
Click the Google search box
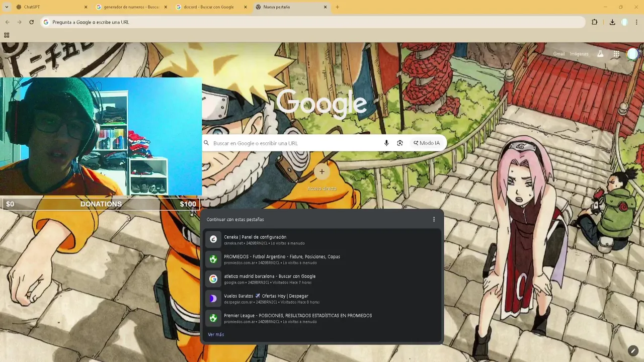(x=324, y=143)
